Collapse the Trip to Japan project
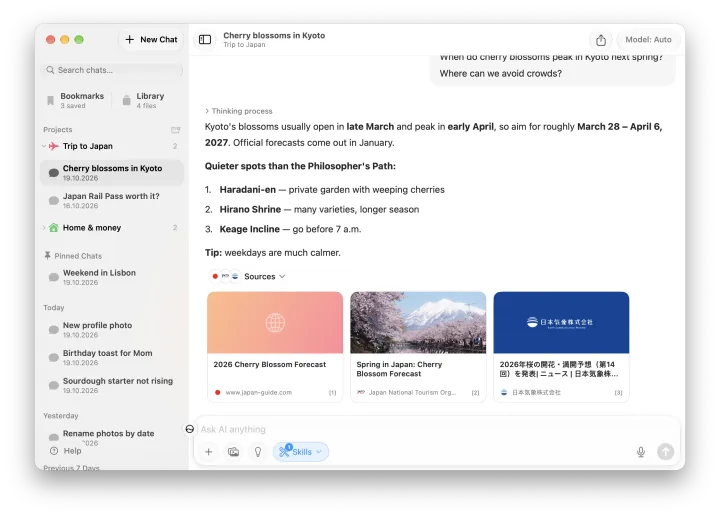 coord(44,146)
